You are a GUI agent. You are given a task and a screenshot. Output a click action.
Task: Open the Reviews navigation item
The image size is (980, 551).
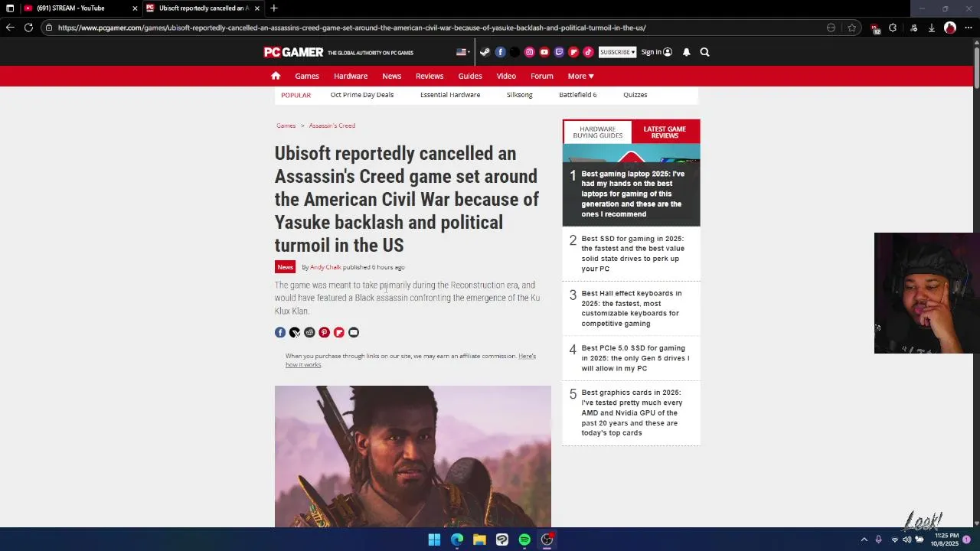(430, 76)
